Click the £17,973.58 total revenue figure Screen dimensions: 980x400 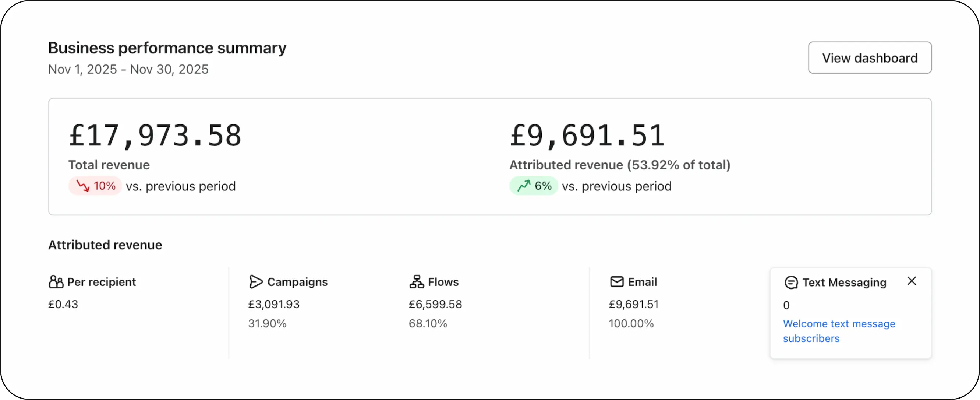coord(155,136)
